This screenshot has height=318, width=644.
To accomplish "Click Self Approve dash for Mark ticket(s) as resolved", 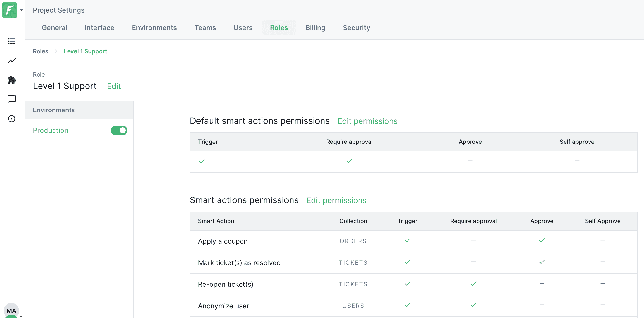I will tap(603, 262).
